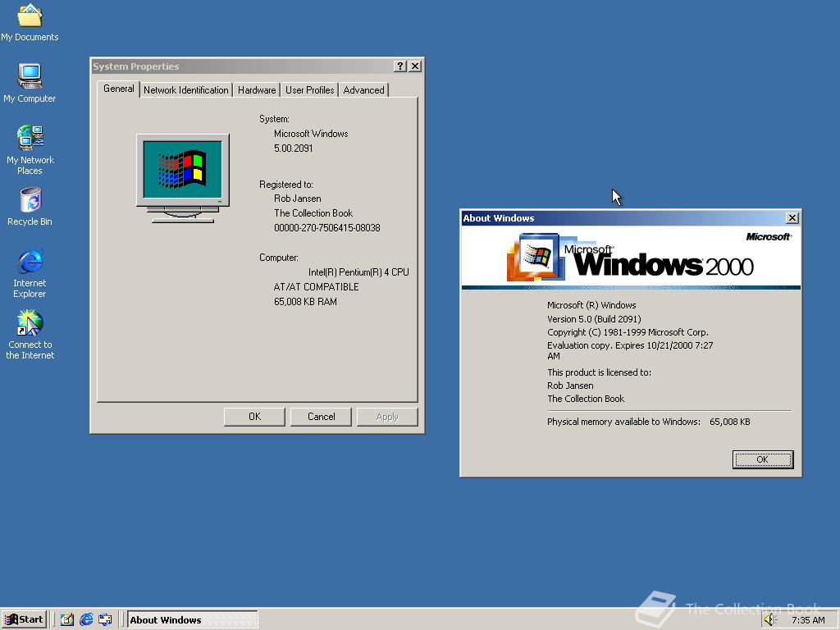Open the Start menu

pos(23,619)
